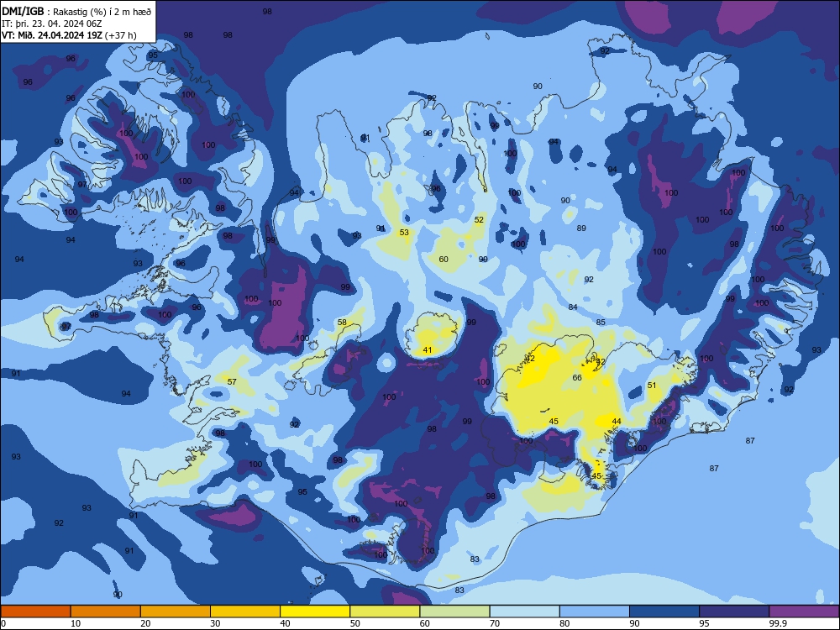The width and height of the screenshot is (840, 630).
Task: Click the '41' humidity value on the map
Action: coord(428,350)
